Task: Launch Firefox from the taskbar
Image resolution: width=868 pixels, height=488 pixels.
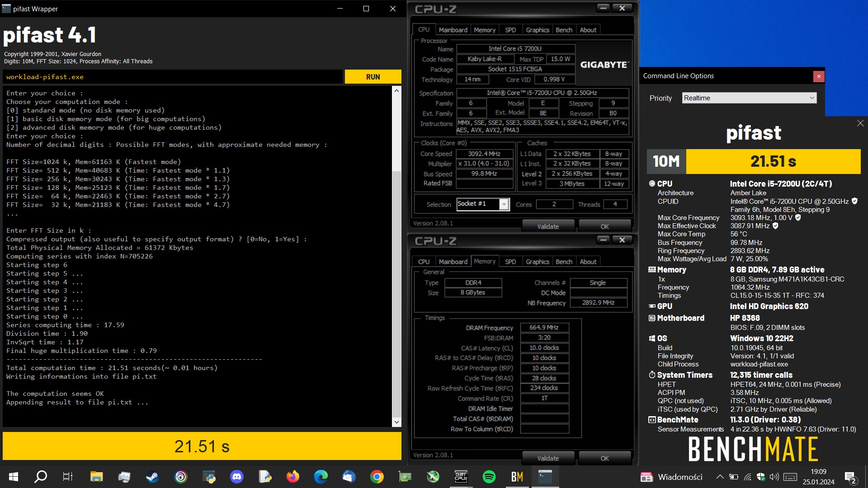Action: pos(293,477)
